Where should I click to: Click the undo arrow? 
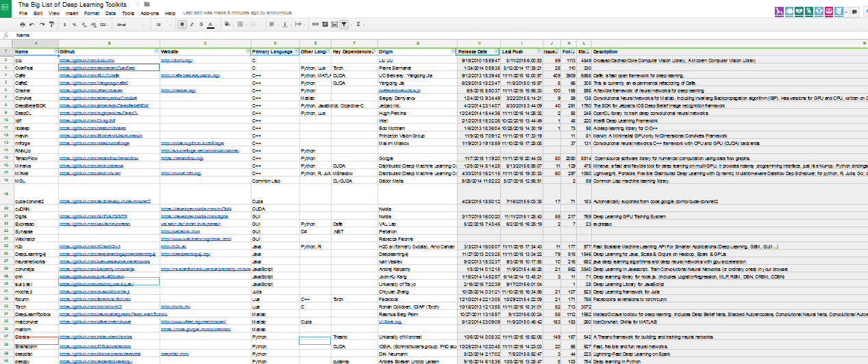tap(32, 25)
